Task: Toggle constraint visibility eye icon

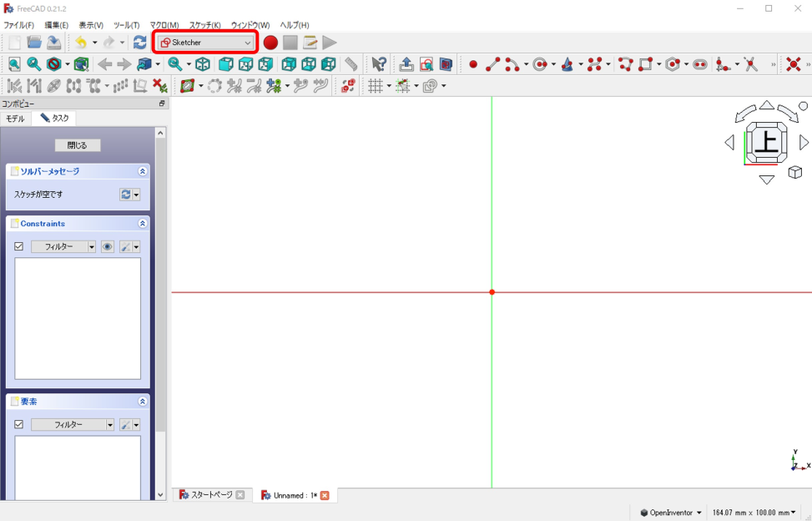Action: coord(107,246)
